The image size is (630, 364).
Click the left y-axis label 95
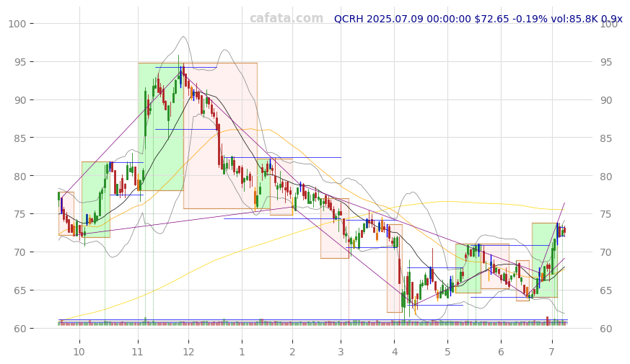(20, 62)
